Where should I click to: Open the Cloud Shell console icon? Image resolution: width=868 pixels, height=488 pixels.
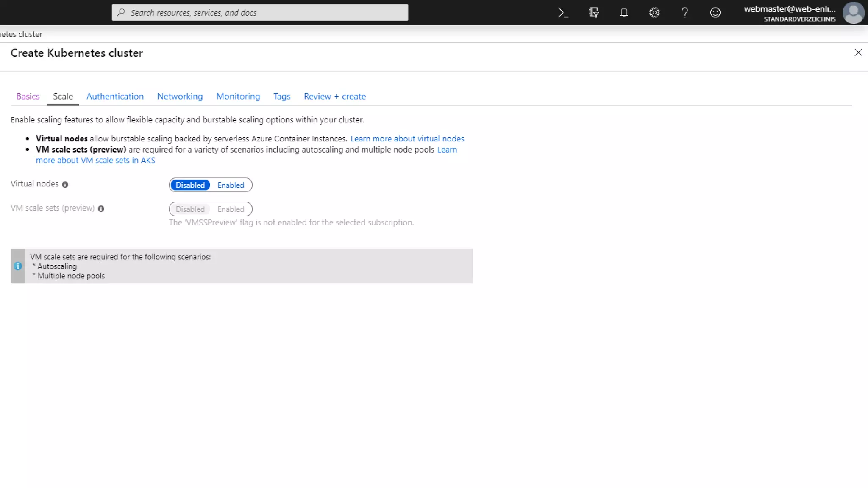coord(563,13)
